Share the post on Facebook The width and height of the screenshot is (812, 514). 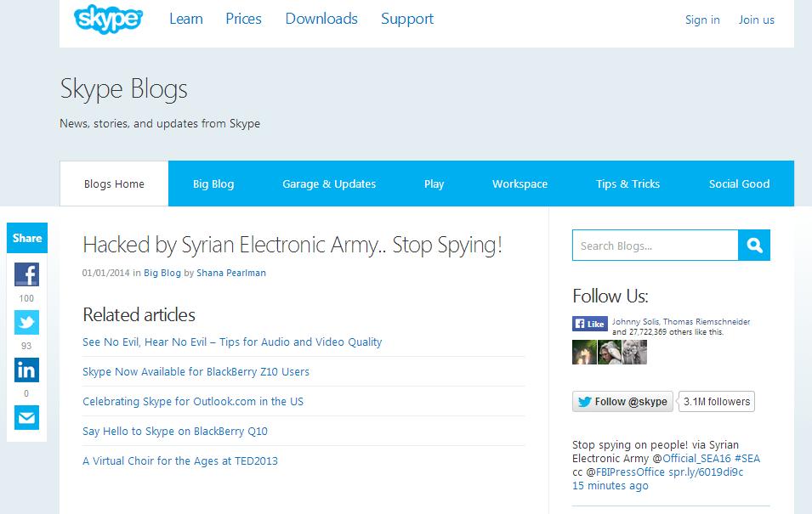click(x=26, y=274)
